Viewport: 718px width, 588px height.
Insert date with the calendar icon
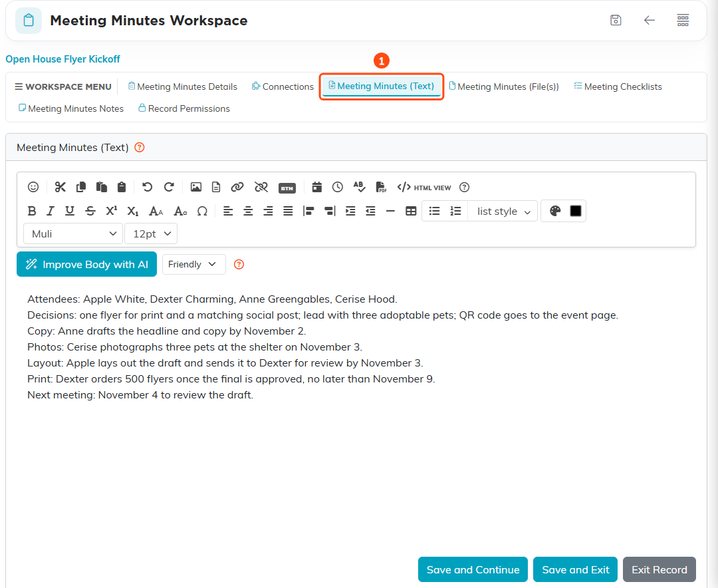point(317,187)
